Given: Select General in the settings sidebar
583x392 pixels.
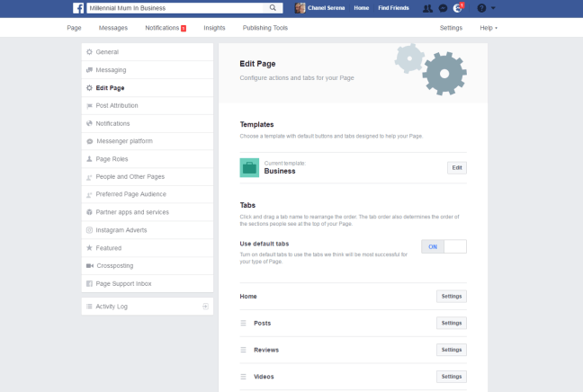Looking at the screenshot, I should point(148,52).
